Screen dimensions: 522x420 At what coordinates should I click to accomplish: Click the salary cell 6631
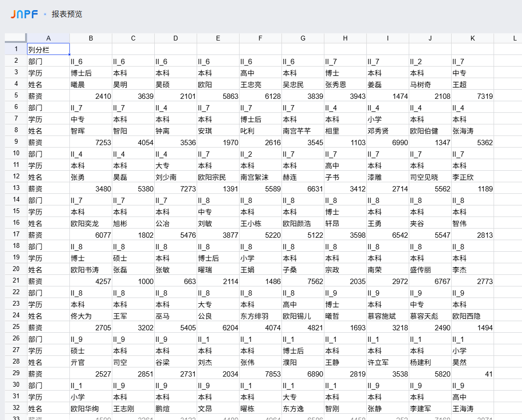(x=303, y=189)
